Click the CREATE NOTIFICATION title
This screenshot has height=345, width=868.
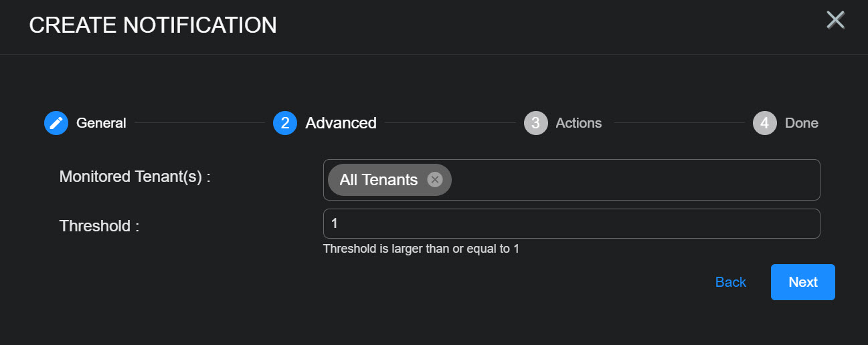tap(153, 25)
